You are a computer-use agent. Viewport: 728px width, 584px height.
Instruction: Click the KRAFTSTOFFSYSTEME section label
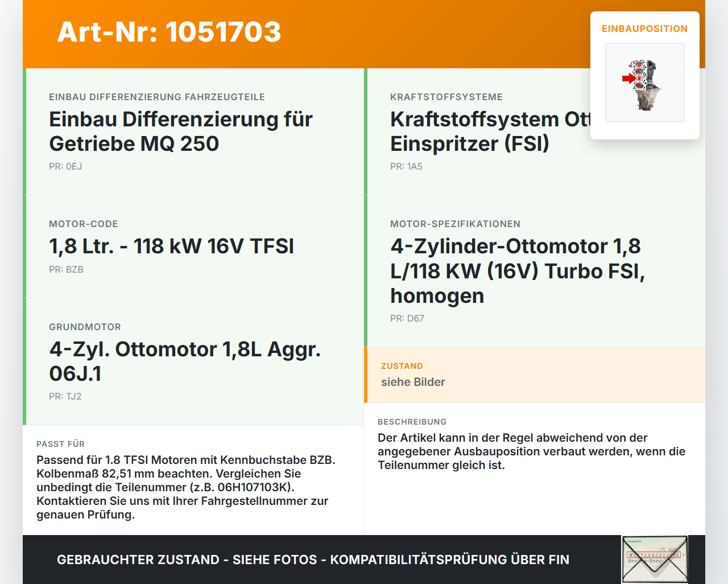pos(446,97)
